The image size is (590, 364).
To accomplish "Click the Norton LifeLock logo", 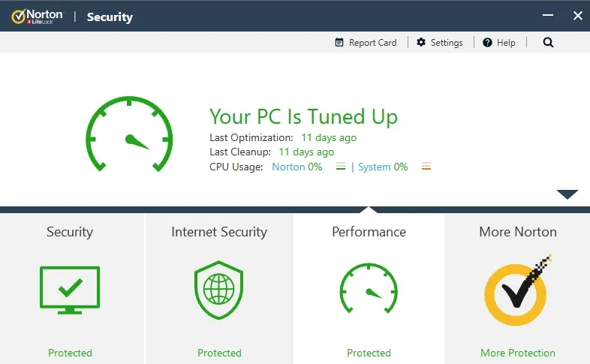I will coord(38,17).
